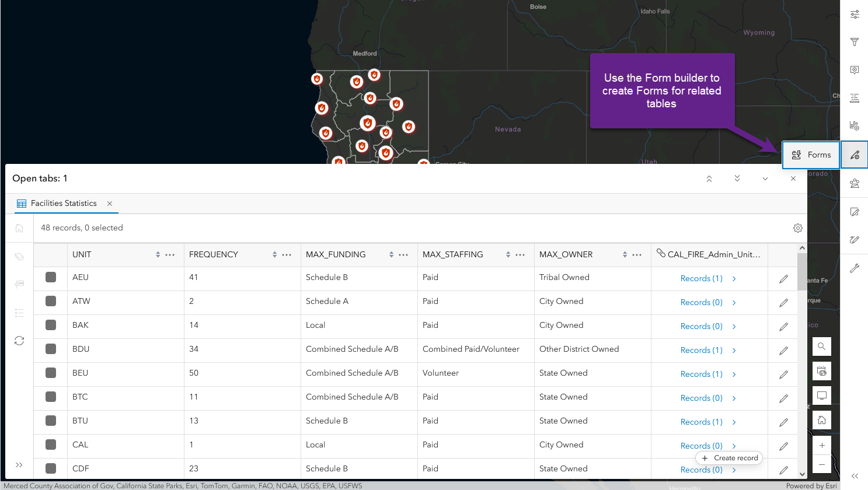Select the Facilities Statistics tab

pyautogui.click(x=63, y=204)
